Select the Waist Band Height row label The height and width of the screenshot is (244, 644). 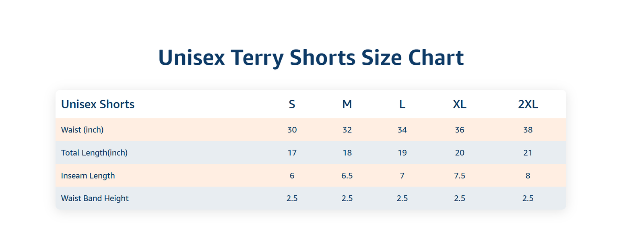point(95,198)
